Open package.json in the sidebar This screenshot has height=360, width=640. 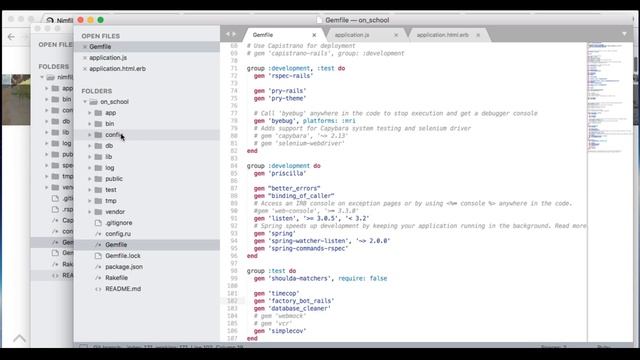coord(124,267)
